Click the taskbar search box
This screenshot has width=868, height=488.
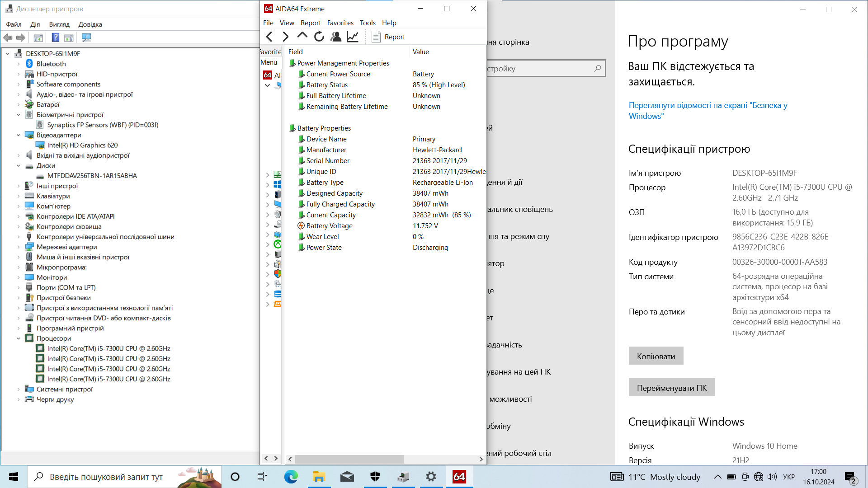pyautogui.click(x=125, y=477)
